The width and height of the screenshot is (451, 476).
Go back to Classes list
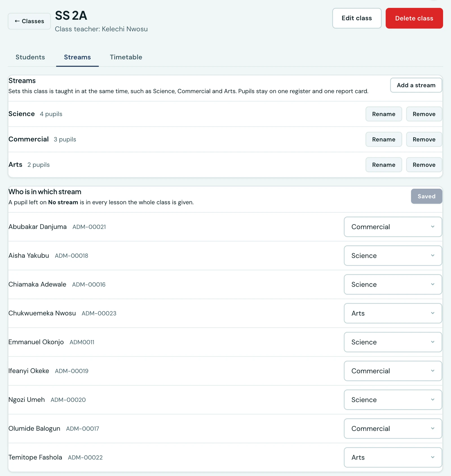pos(29,21)
